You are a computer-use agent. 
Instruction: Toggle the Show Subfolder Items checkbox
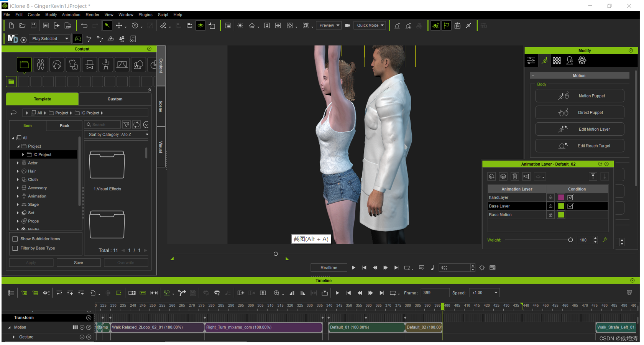15,239
